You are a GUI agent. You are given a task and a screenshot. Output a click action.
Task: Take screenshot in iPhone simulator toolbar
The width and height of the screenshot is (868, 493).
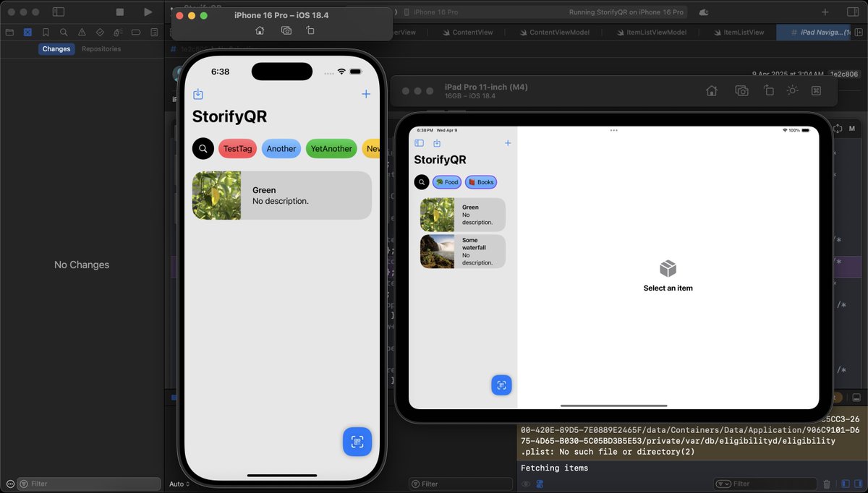286,30
